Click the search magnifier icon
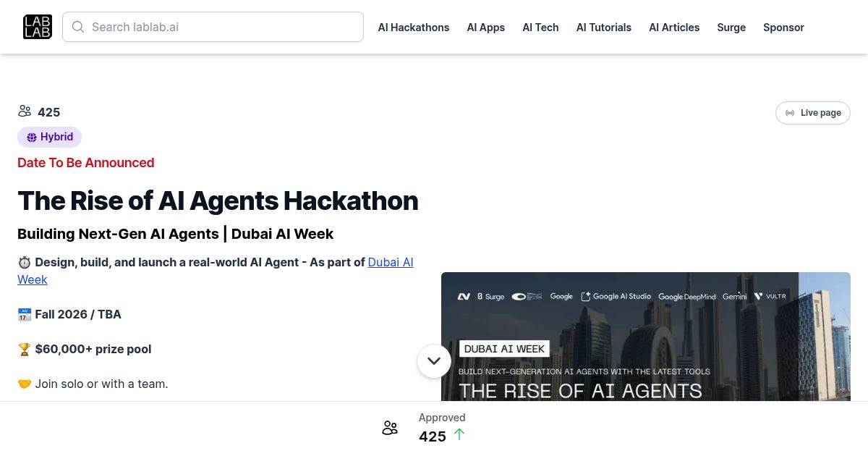Screen dimensions: 868x456 (x=78, y=27)
